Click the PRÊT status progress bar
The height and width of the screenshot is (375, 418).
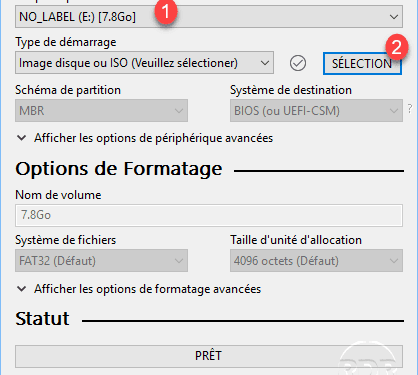click(209, 356)
